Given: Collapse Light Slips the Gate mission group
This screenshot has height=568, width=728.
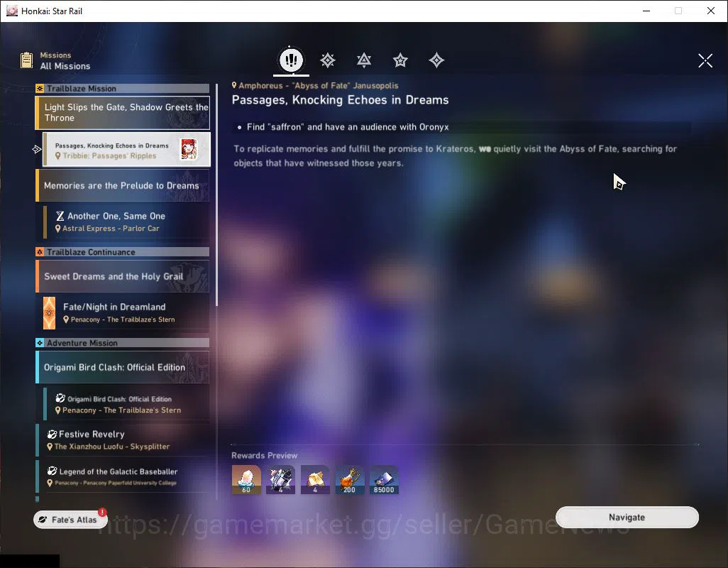Looking at the screenshot, I should coord(123,112).
